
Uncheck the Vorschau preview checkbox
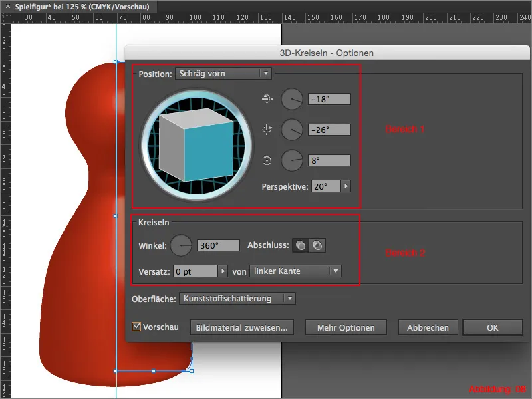[x=136, y=327]
